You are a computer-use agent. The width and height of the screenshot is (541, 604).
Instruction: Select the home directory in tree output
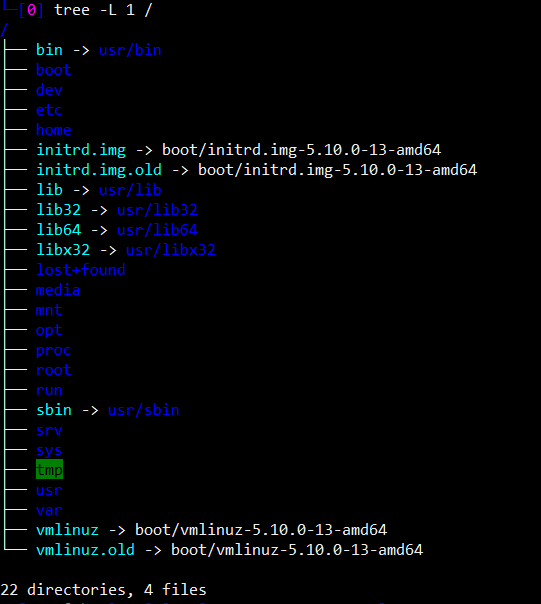[x=54, y=130]
